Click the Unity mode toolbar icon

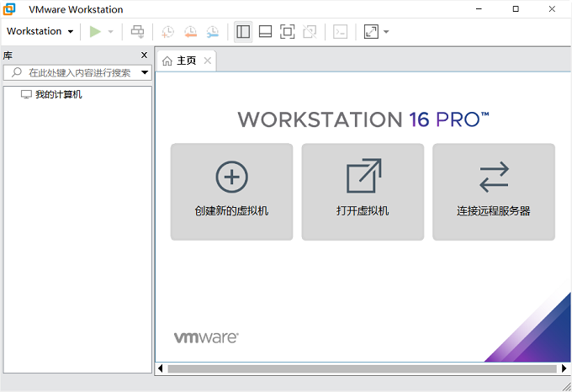(x=310, y=32)
